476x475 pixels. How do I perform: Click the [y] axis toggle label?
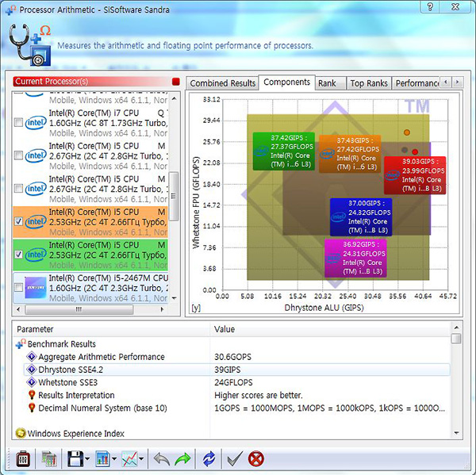196,308
